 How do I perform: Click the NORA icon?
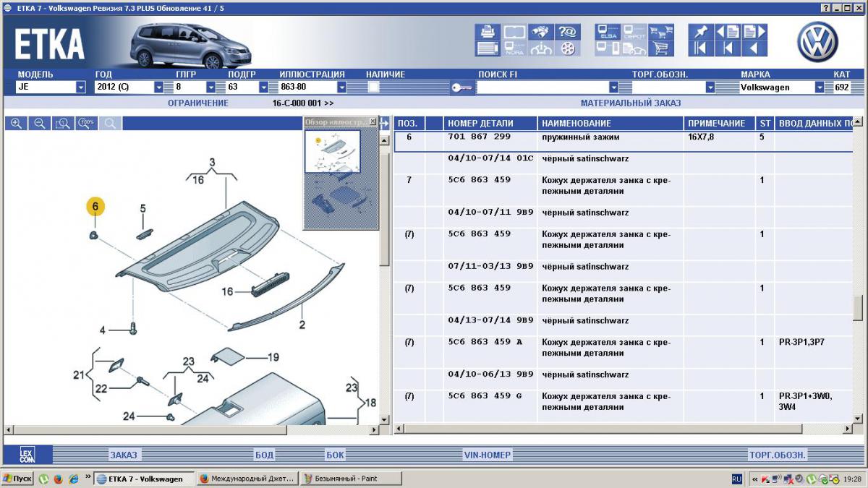pos(514,48)
